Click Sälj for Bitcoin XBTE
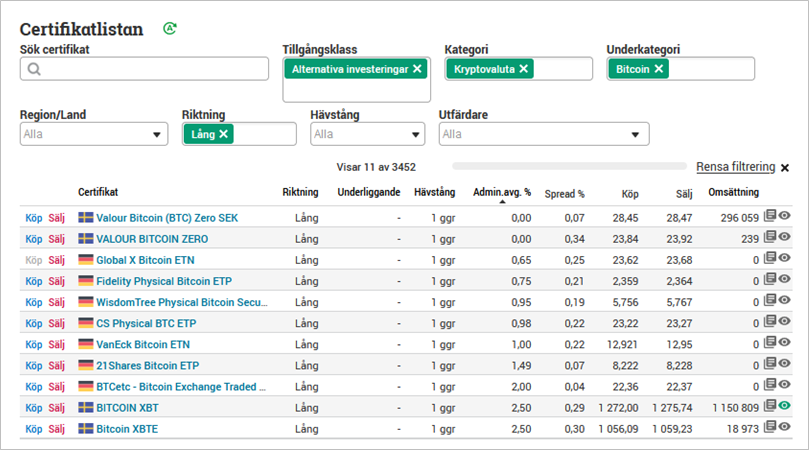809x450 pixels. 57,429
